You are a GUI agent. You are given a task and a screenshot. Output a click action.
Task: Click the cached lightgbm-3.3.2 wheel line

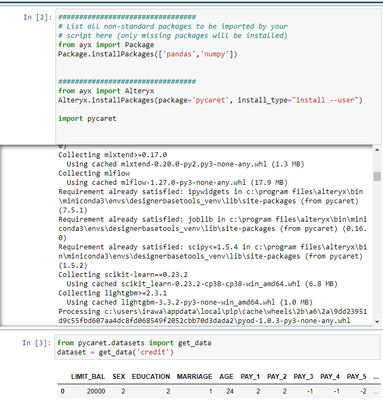[x=189, y=302]
